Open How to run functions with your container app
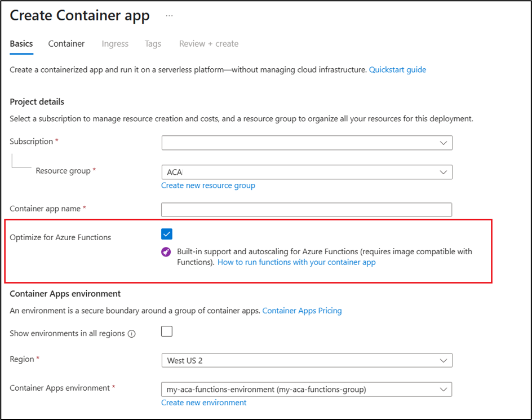Image resolution: width=532 pixels, height=420 pixels. coord(296,262)
